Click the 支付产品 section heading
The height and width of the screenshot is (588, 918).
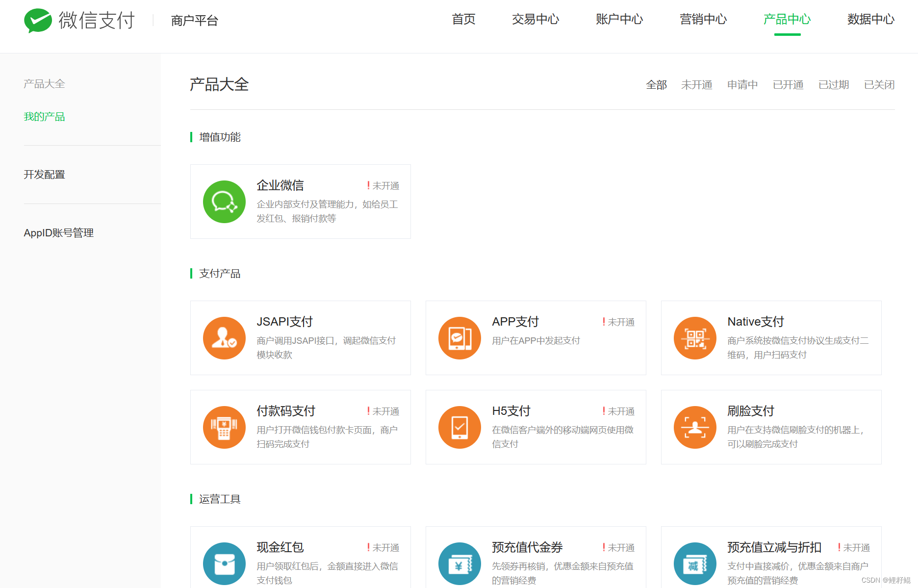(220, 274)
